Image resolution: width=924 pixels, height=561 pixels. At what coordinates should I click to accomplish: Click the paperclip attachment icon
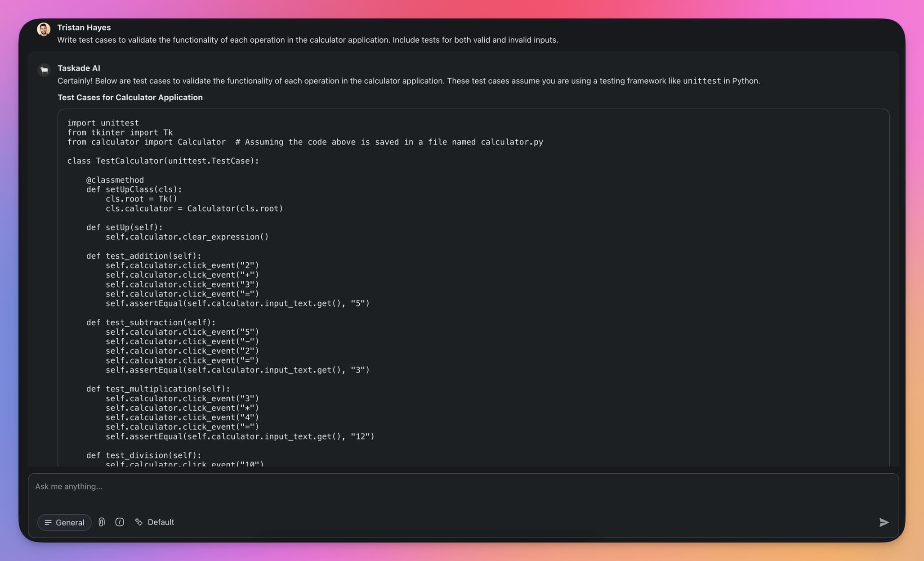(x=101, y=522)
